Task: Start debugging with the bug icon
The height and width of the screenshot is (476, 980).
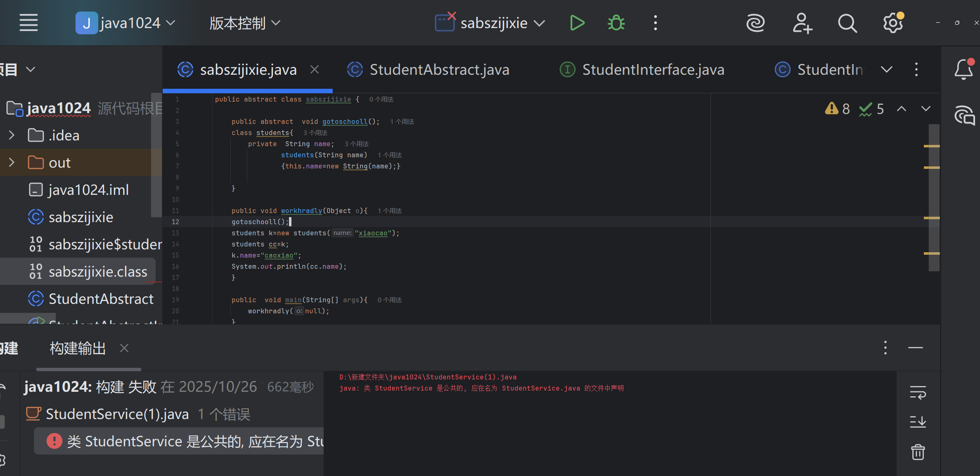Action: tap(616, 23)
